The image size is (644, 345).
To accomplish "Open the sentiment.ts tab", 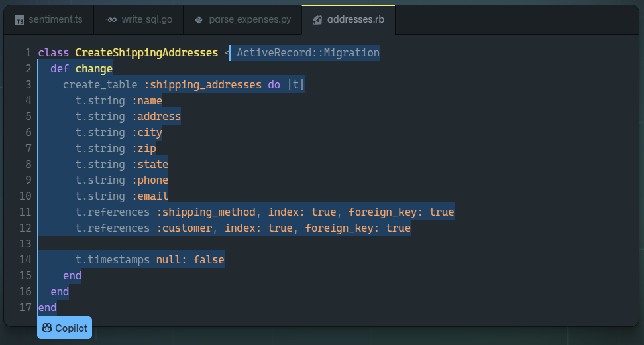I will [48, 19].
